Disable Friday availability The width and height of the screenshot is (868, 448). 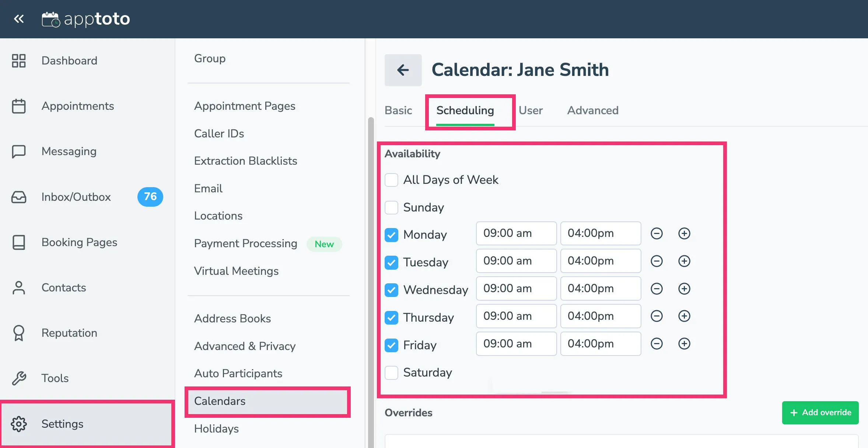coord(391,345)
